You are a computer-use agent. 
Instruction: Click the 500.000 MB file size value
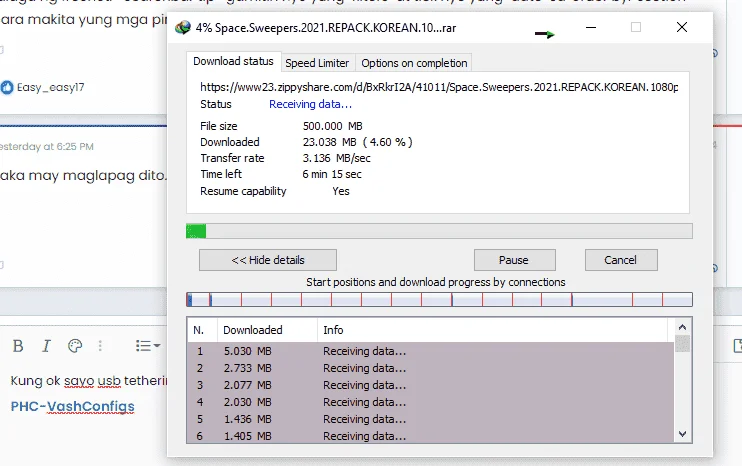(x=333, y=126)
